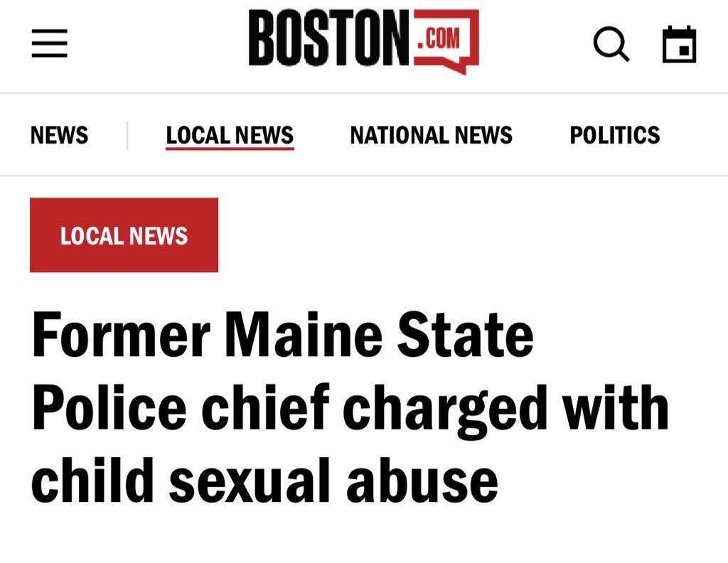Return home via header logo
728x563 pixels.
(x=363, y=41)
